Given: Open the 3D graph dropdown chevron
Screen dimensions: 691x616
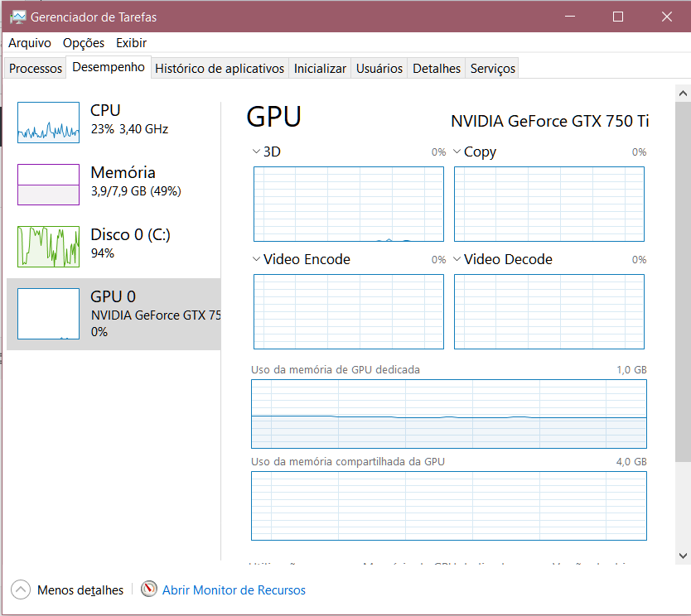Looking at the screenshot, I should coord(256,152).
